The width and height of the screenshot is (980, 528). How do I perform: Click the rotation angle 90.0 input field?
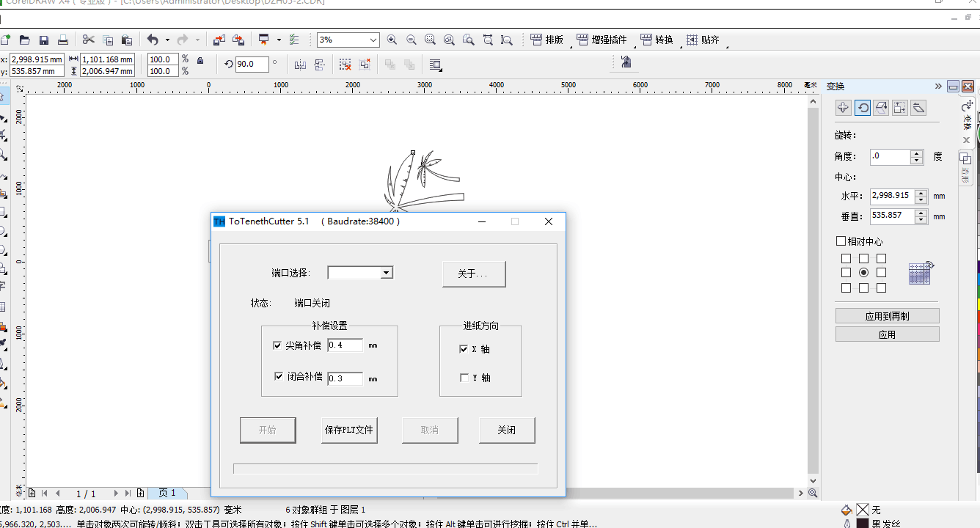pyautogui.click(x=253, y=64)
